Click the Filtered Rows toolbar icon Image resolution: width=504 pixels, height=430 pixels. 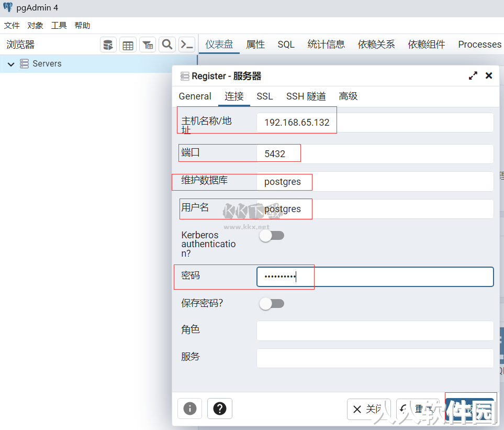(x=148, y=45)
